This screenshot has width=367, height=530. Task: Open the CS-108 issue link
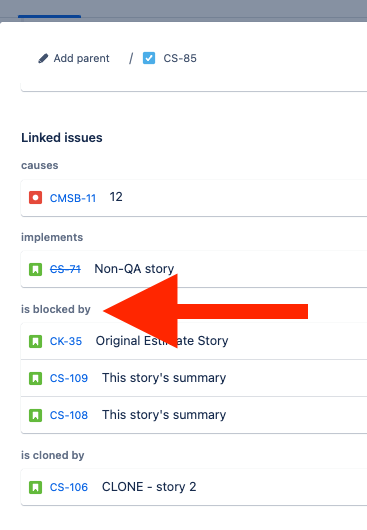pyautogui.click(x=69, y=415)
